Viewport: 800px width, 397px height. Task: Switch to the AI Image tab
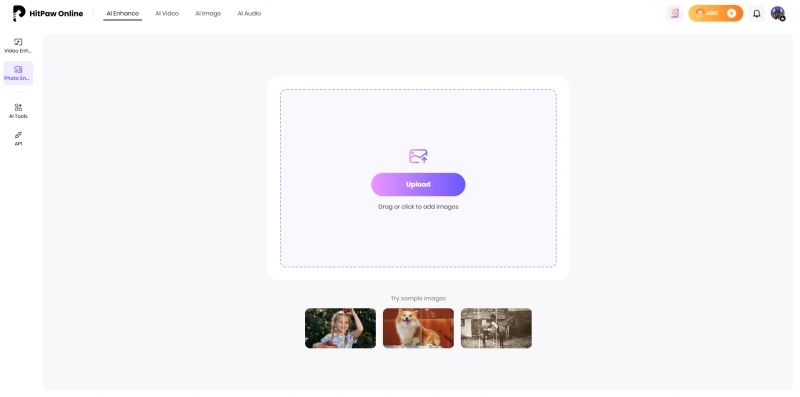pos(208,13)
